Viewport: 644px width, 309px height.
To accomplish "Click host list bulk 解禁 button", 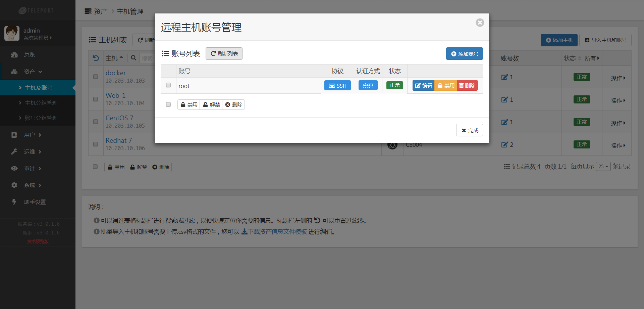I will point(138,167).
